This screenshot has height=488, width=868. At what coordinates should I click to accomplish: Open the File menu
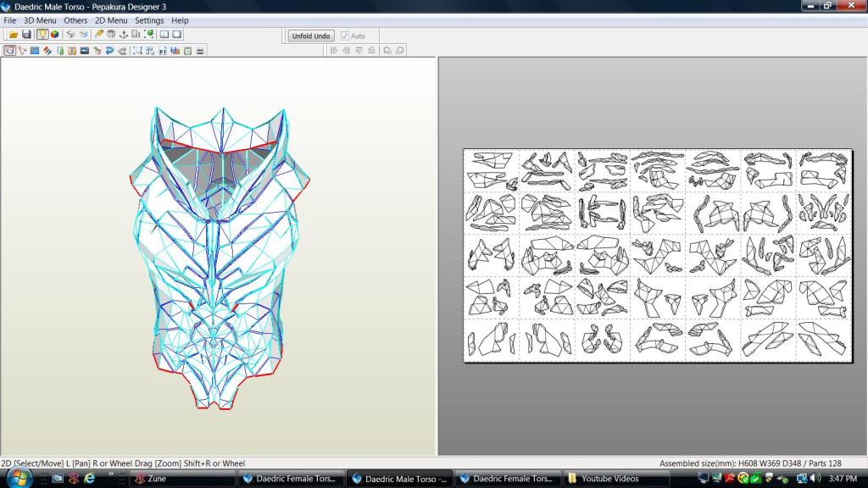click(x=10, y=20)
